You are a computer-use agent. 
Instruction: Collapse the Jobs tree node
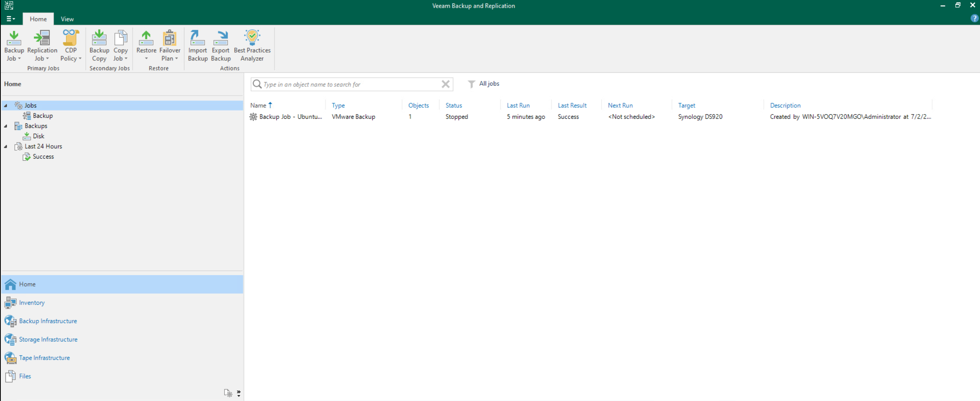coord(6,106)
